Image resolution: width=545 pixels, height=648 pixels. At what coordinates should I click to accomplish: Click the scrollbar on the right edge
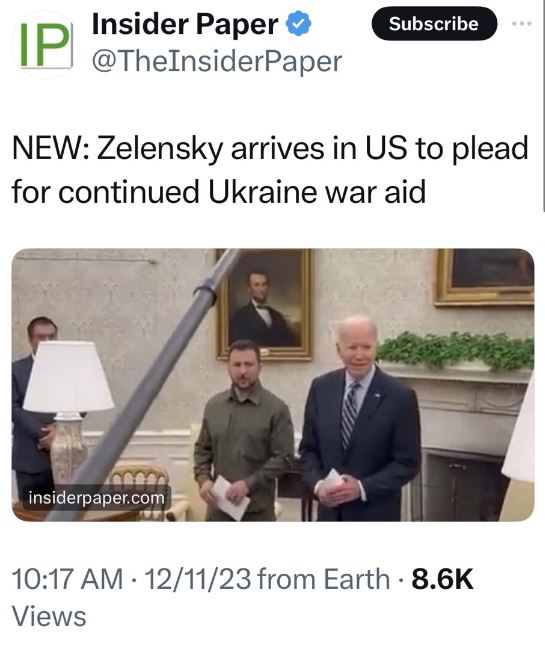click(x=543, y=106)
